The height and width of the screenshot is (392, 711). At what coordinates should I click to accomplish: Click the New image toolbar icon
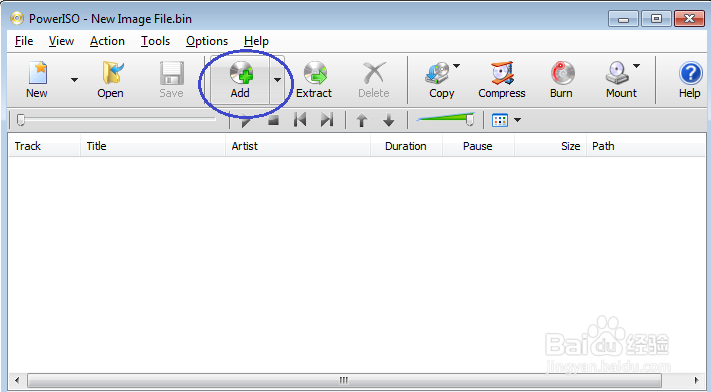click(x=38, y=74)
